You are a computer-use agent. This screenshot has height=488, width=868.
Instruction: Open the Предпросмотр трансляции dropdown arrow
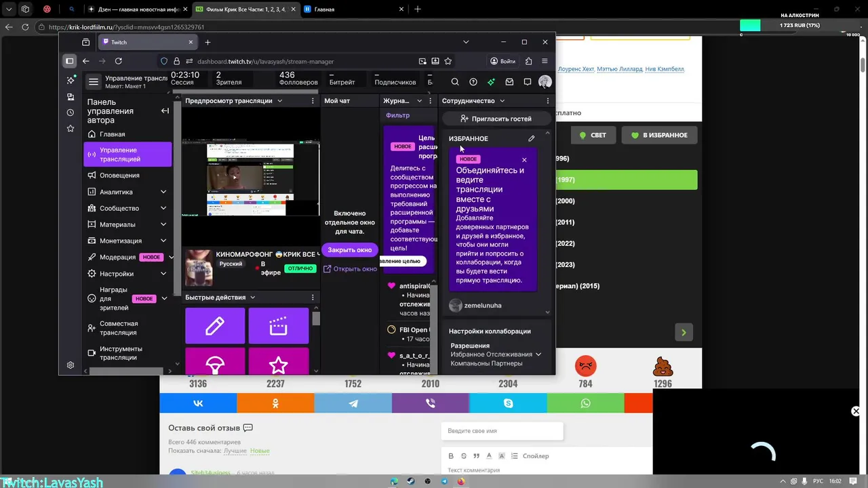(x=279, y=101)
